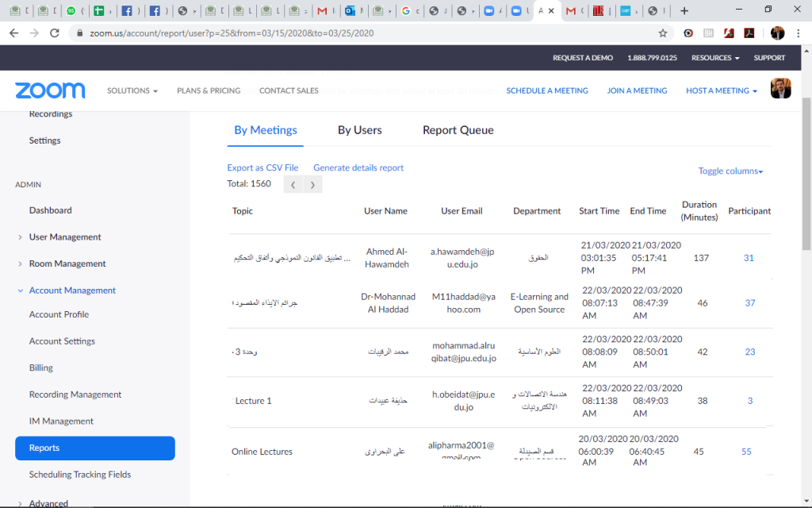Open IM Management
Viewport: 812px width, 508px height.
(x=61, y=421)
